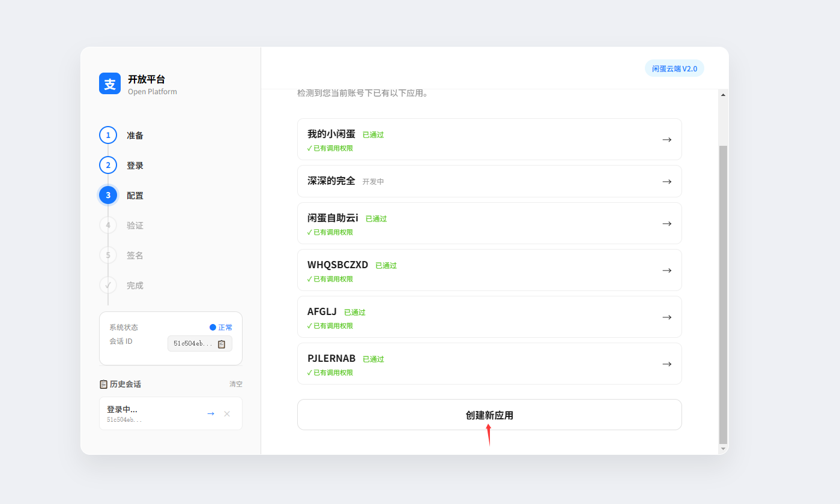840x504 pixels.
Task: Select the WHQSBCZXD application name
Action: pos(338,265)
